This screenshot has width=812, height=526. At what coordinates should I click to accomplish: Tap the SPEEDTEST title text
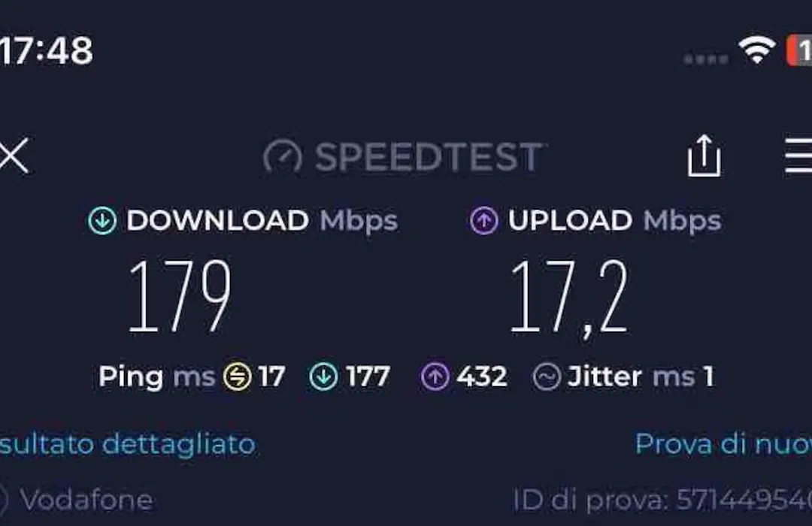coord(429,157)
